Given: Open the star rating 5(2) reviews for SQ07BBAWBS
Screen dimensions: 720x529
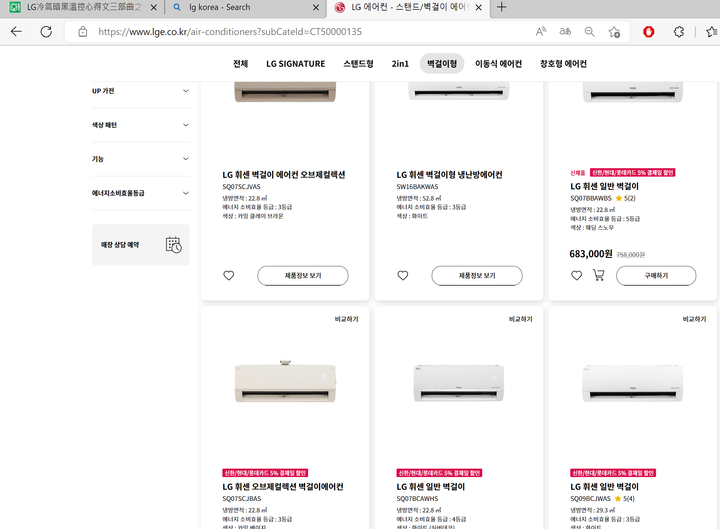Looking at the screenshot, I should [625, 198].
